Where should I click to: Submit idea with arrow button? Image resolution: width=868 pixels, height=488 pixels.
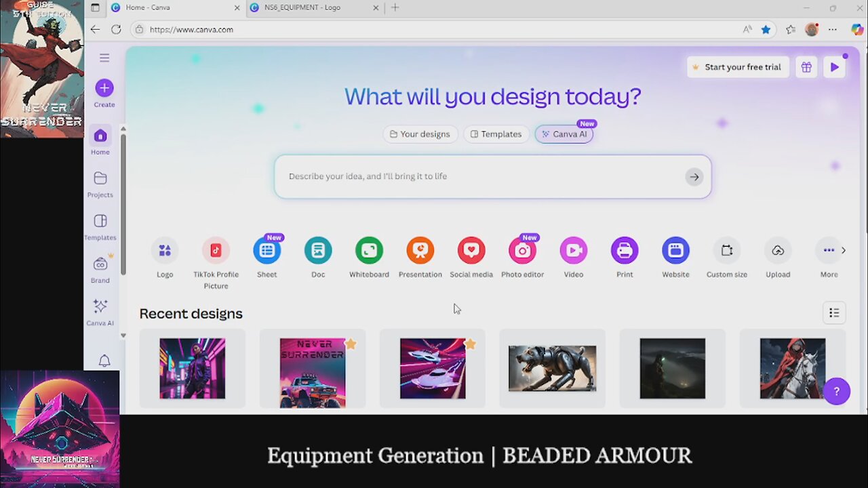pos(694,177)
